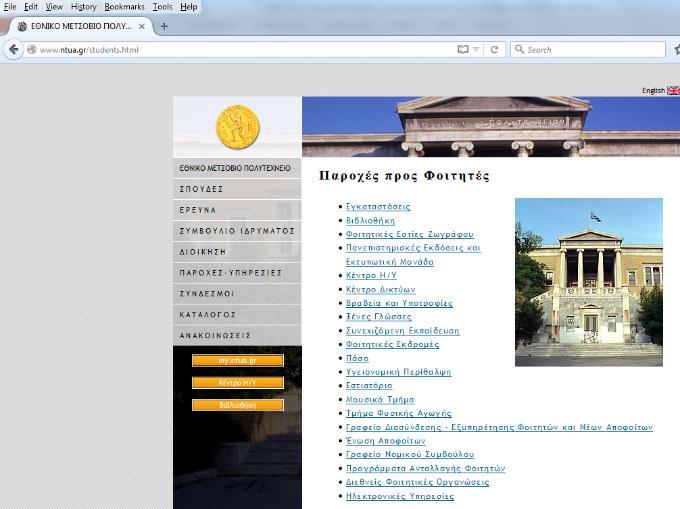Open Βραβεία και Υποτροφίες link

(x=399, y=303)
